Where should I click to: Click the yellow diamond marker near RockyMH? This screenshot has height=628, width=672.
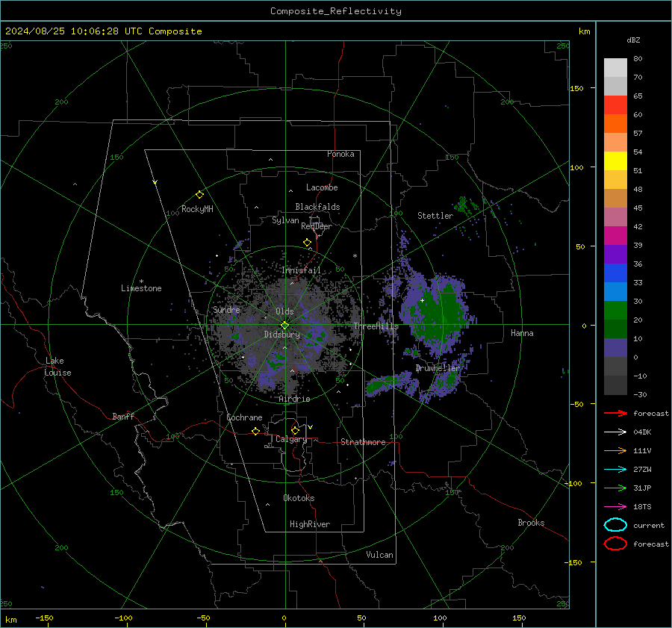coord(199,195)
